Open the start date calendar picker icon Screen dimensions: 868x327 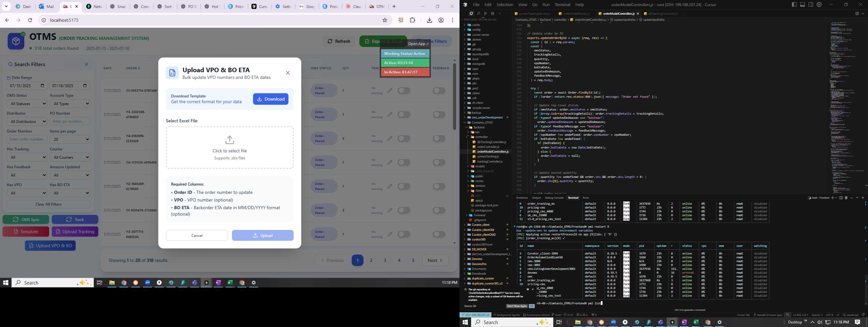pos(42,86)
